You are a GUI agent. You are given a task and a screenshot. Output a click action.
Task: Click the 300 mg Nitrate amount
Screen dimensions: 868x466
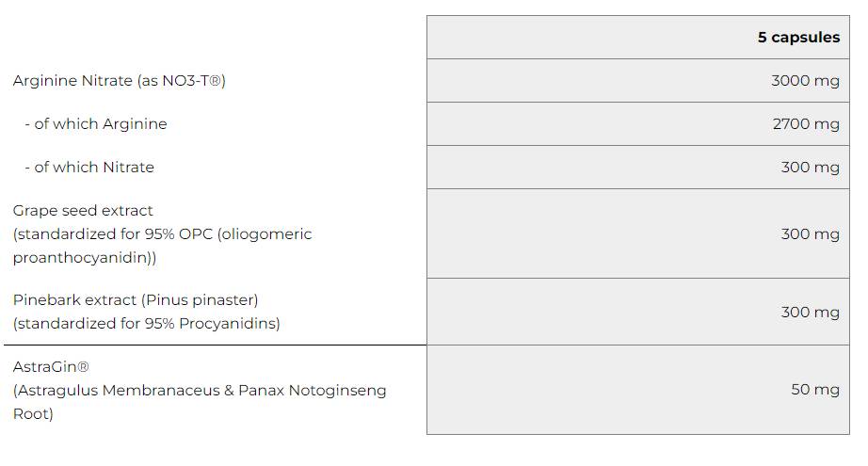pos(810,168)
